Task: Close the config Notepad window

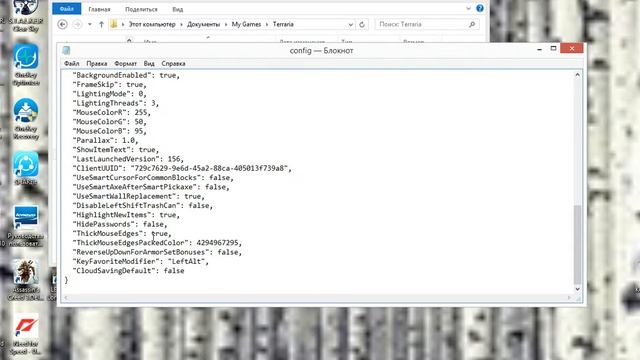Action: pyautogui.click(x=571, y=49)
